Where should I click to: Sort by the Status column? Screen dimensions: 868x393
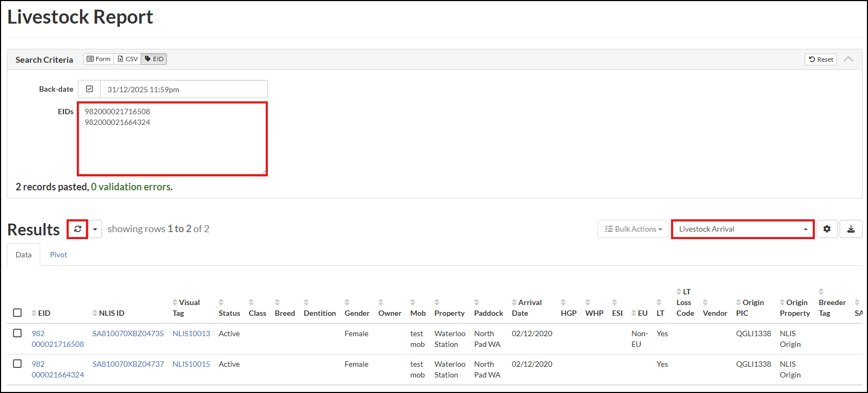229,308
